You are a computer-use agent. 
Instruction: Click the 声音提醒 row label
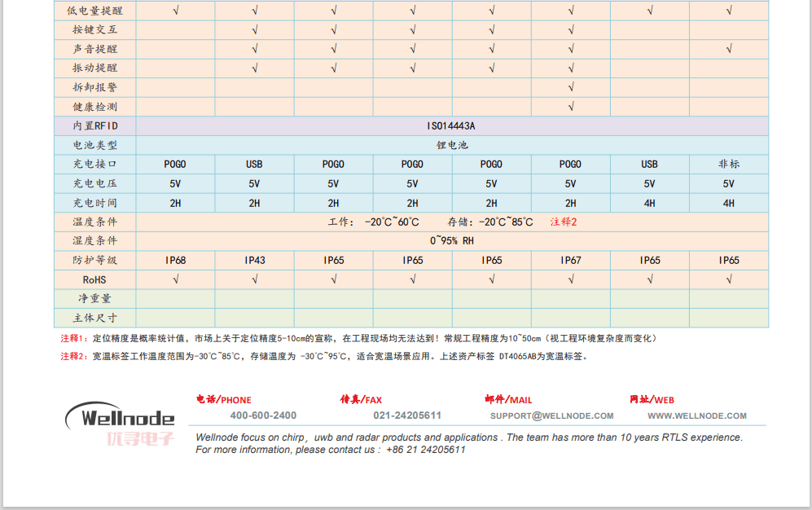(94, 49)
